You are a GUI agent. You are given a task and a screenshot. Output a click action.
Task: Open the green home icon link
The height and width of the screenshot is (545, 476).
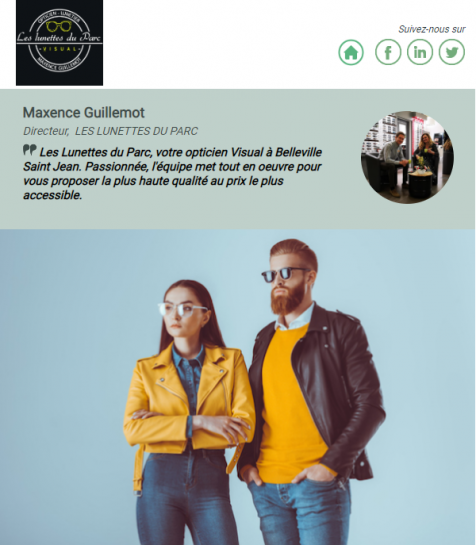click(351, 52)
